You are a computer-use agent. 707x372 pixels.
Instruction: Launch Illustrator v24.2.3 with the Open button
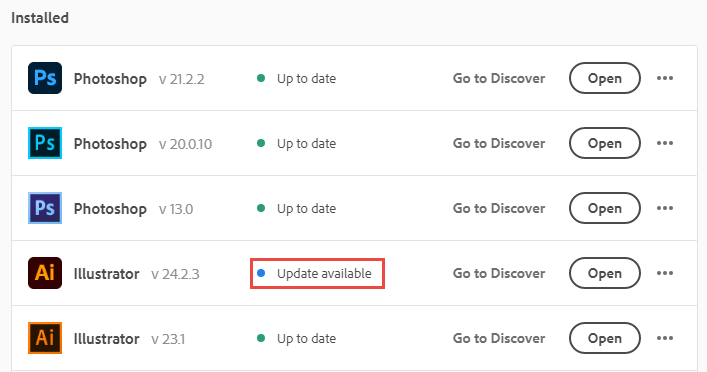605,273
